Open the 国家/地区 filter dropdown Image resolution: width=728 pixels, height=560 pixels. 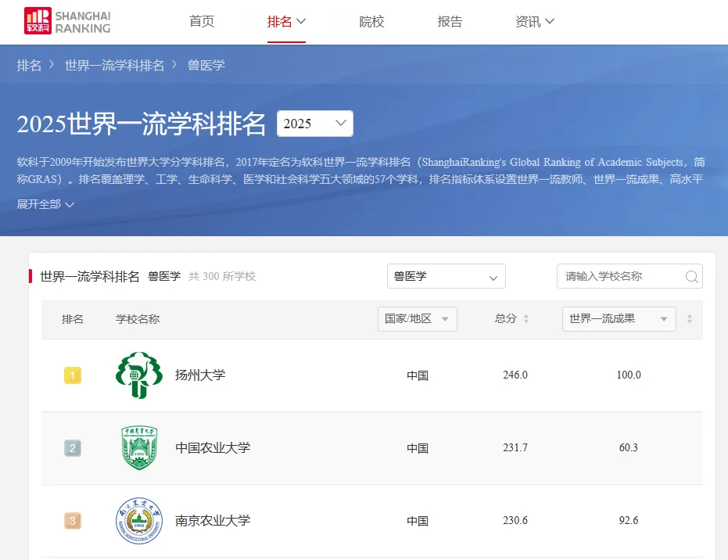click(418, 319)
